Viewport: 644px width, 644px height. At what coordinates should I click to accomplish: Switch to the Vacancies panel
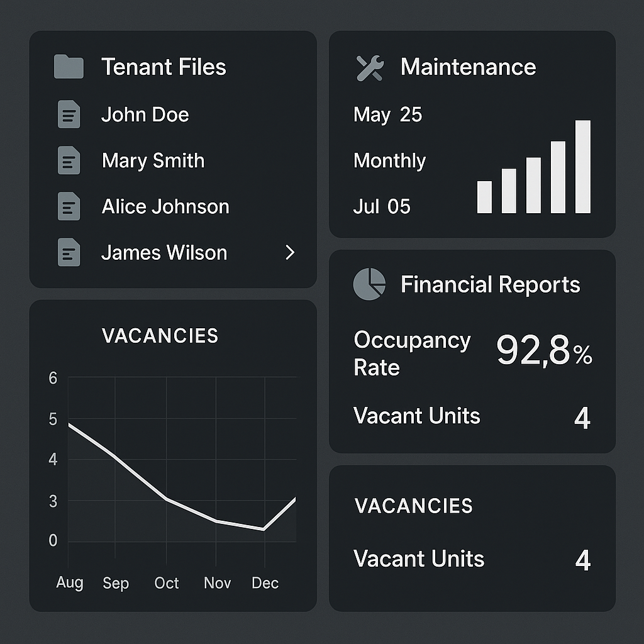[413, 506]
